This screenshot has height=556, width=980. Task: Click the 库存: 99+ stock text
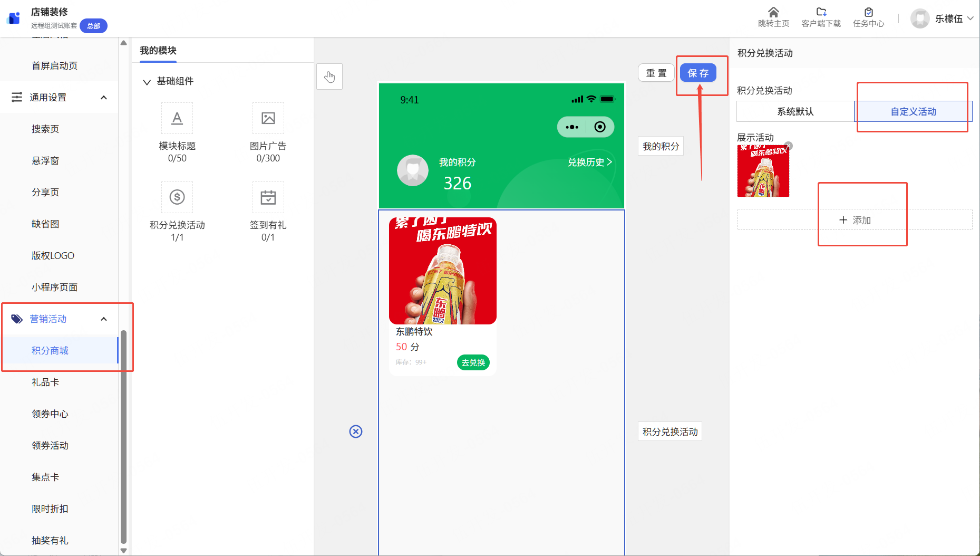pyautogui.click(x=411, y=362)
